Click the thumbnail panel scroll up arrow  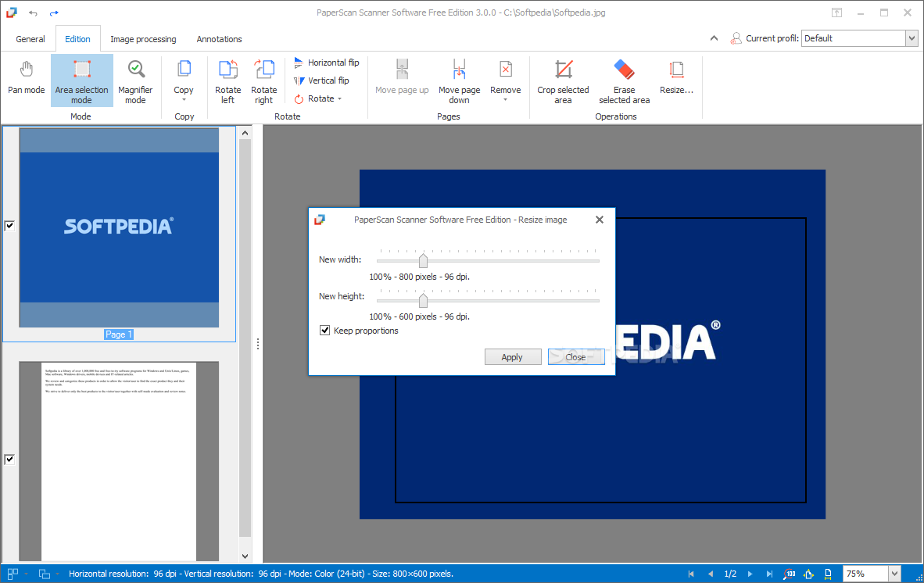point(245,133)
